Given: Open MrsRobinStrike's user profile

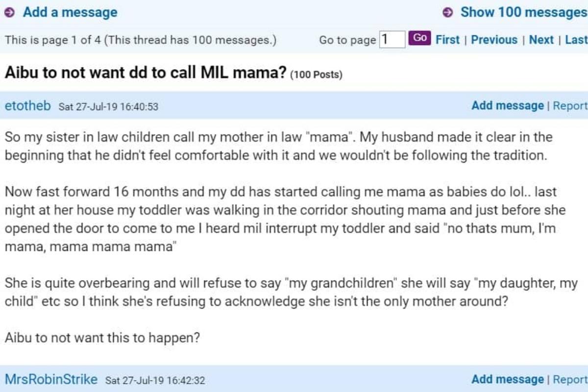Looking at the screenshot, I should point(51,379).
